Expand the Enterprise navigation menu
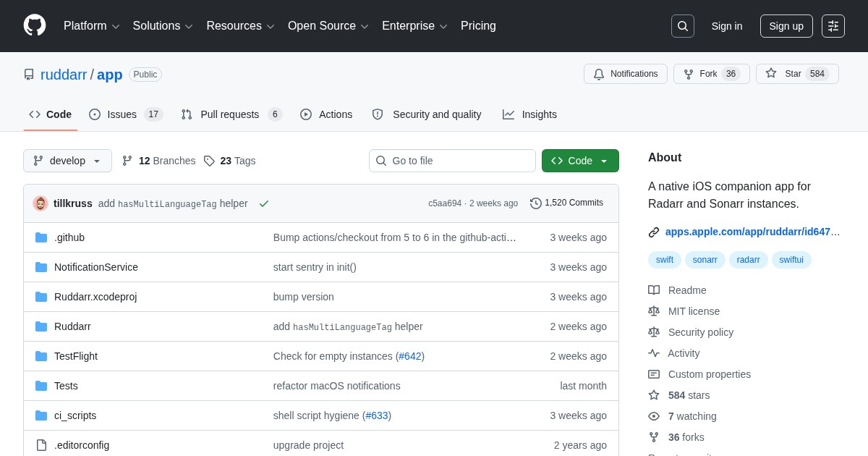This screenshot has height=456, width=868. pos(414,26)
